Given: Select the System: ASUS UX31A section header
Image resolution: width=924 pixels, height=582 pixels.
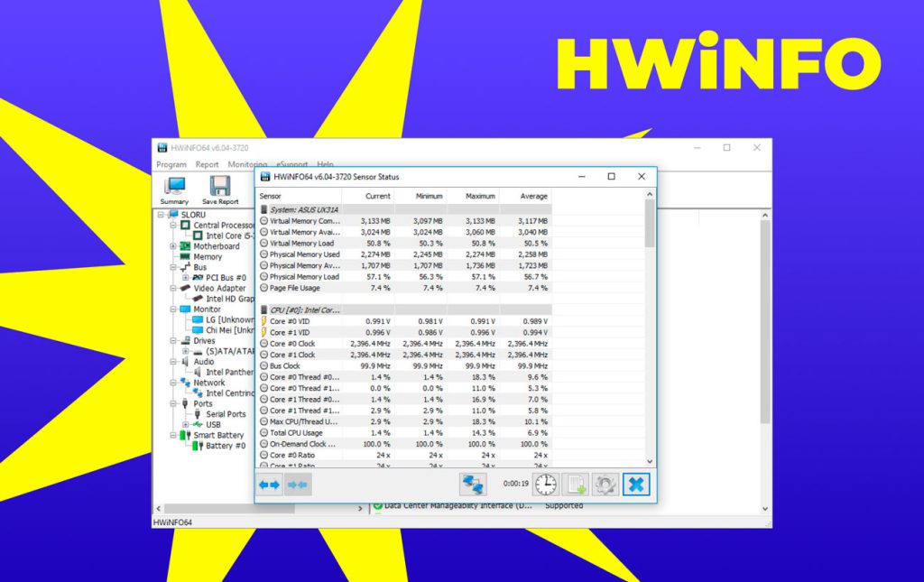Looking at the screenshot, I should coord(404,209).
